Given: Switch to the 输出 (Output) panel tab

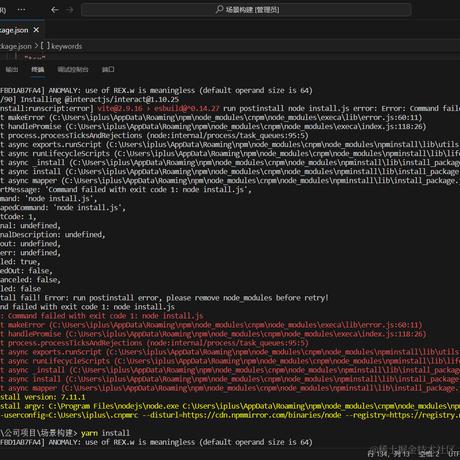Looking at the screenshot, I should pos(12,69).
